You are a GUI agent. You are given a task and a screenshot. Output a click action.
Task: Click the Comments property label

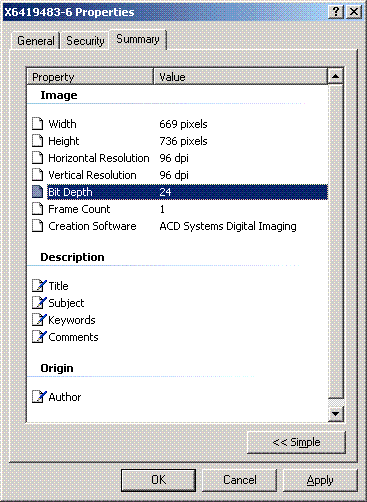point(73,337)
